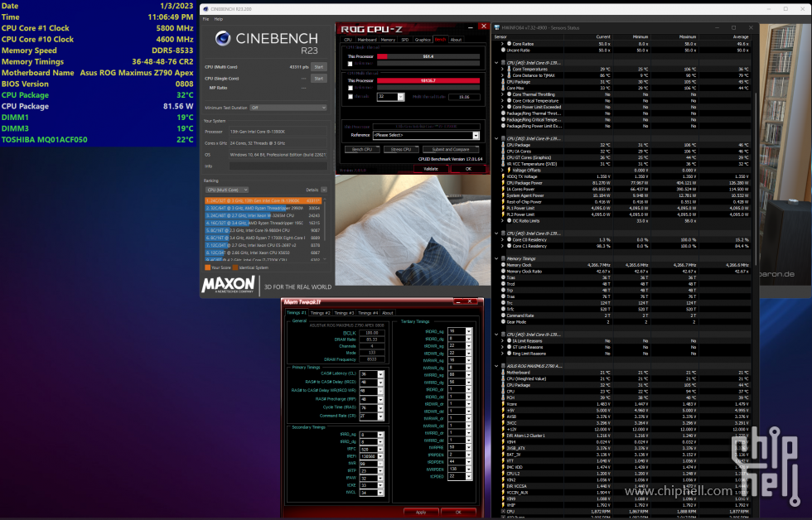This screenshot has height=520, width=812.
Task: Click the Memory Timings group chip icon
Action: pos(504,258)
